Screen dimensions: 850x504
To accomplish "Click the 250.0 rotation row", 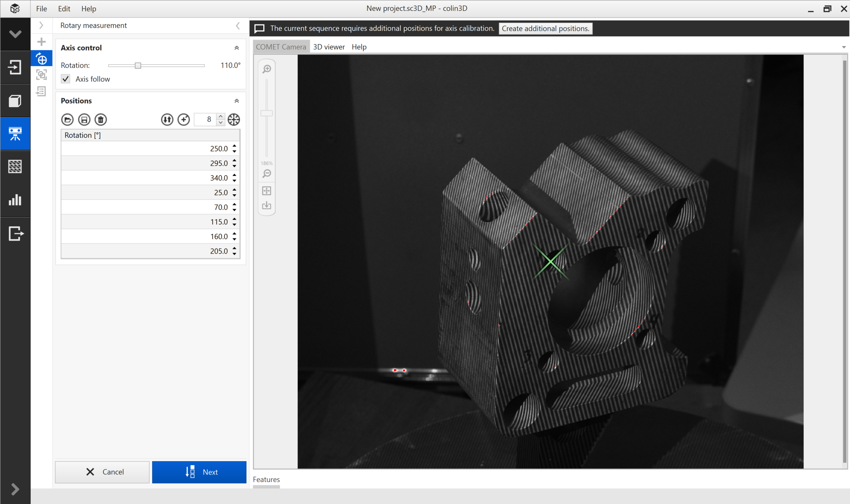I will coord(146,149).
